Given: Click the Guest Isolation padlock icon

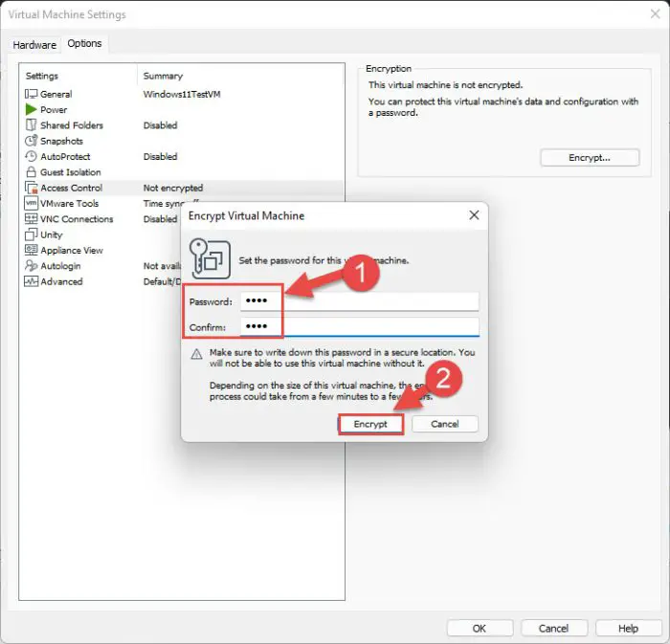Looking at the screenshot, I should (31, 171).
